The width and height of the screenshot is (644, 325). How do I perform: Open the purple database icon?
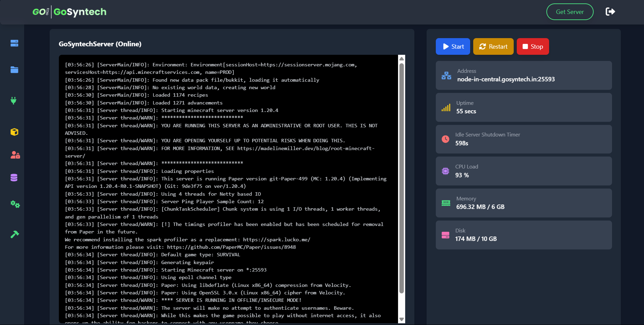[14, 178]
